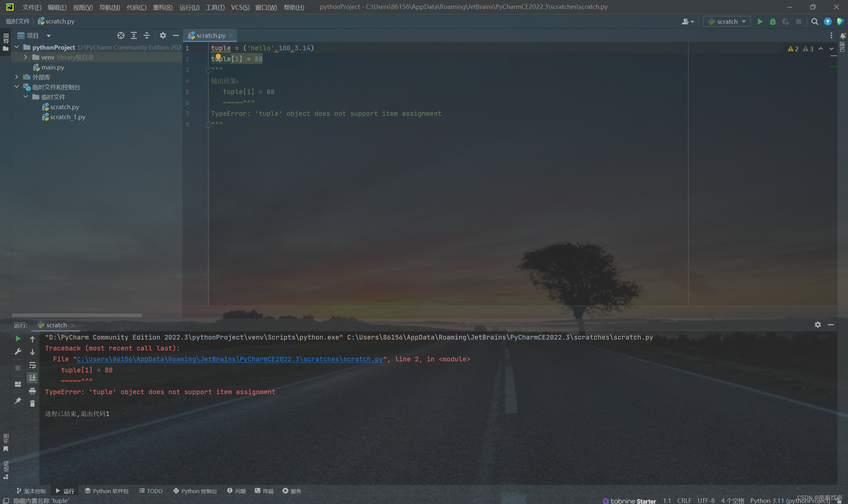The height and width of the screenshot is (504, 848).
Task: Open the 编辑(E) menu
Action: [57, 7]
